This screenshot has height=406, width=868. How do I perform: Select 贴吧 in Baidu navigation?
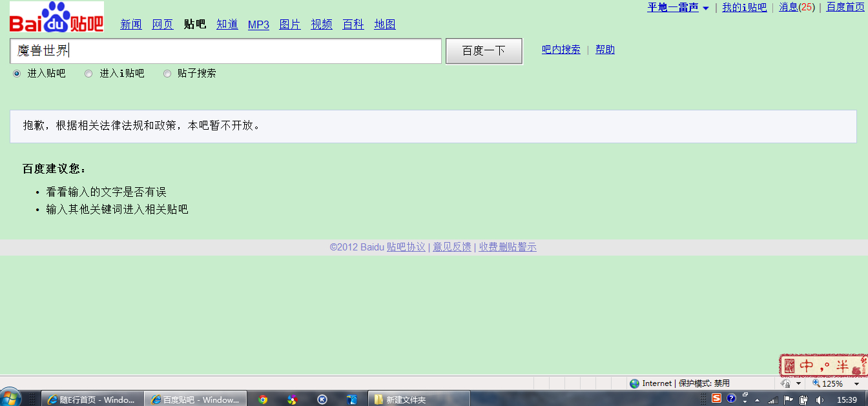pyautogui.click(x=195, y=25)
